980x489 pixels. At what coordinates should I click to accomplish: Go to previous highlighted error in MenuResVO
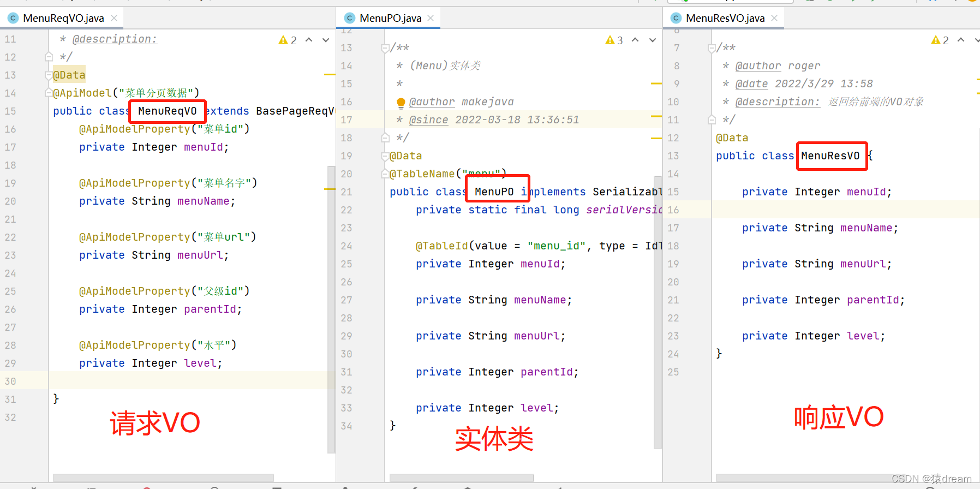tap(961, 40)
